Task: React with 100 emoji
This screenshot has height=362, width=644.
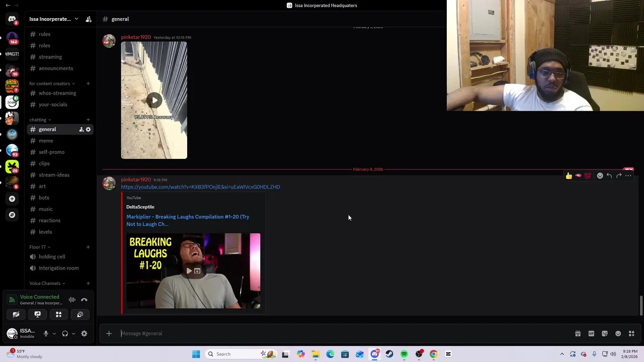Action: (588, 175)
